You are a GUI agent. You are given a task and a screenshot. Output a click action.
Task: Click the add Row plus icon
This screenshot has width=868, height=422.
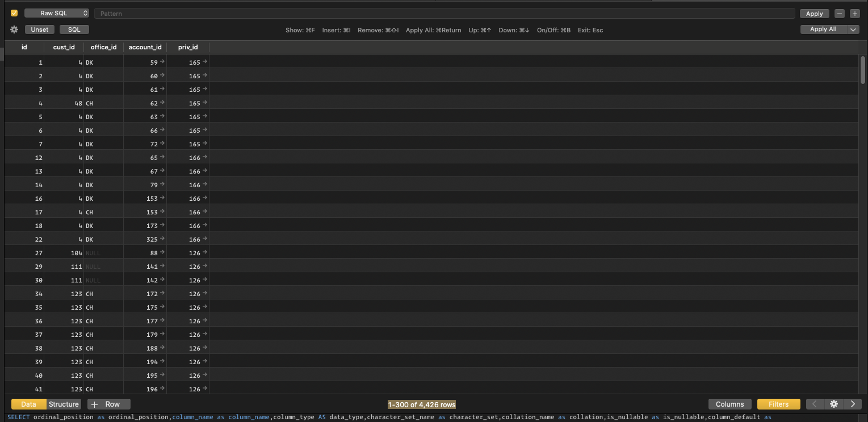pos(94,404)
